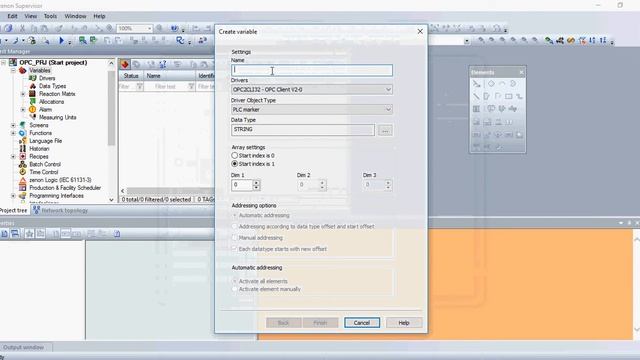Screen dimensions: 640x360
Task: Click the Batch Control tree icon
Action: 23,164
